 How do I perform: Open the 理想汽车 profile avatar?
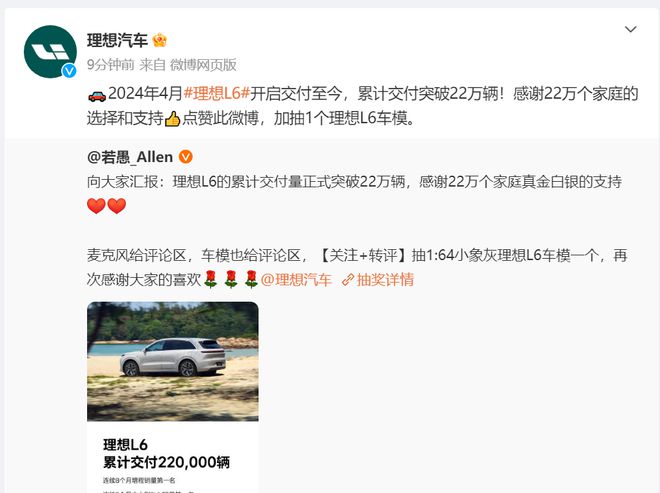[x=51, y=51]
